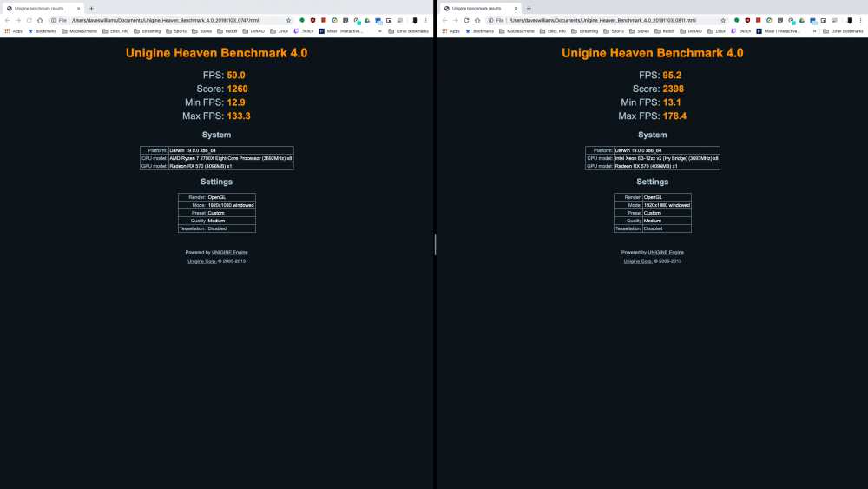
Task: Bookmark the 0747.html page with the star
Action: point(288,21)
